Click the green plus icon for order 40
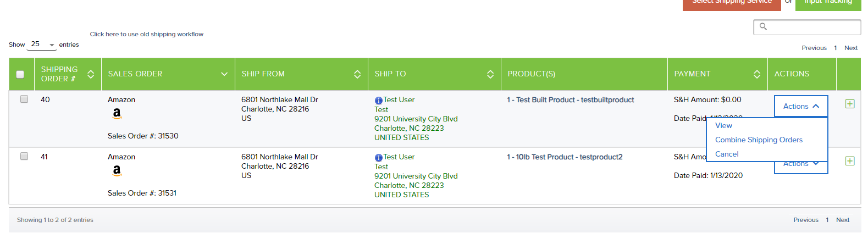This screenshot has height=233, width=868. (x=849, y=104)
